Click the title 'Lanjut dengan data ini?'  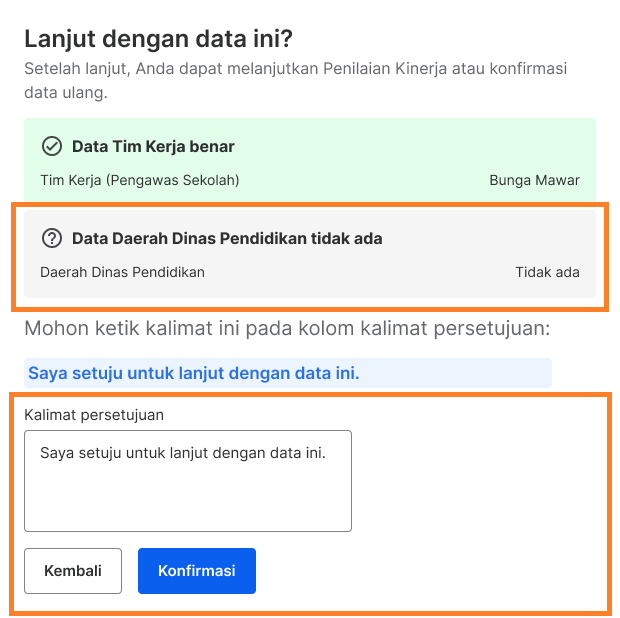click(x=158, y=39)
